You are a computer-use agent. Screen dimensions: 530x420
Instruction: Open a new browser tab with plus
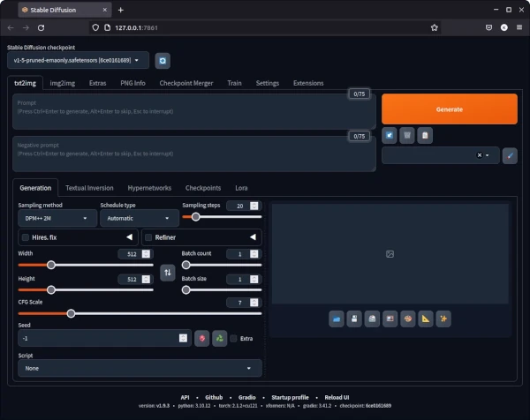tap(121, 10)
